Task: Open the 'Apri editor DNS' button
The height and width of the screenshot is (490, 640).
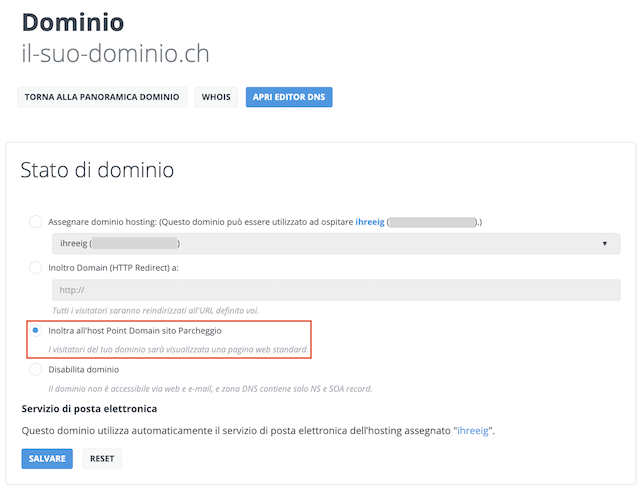Action: tap(289, 97)
